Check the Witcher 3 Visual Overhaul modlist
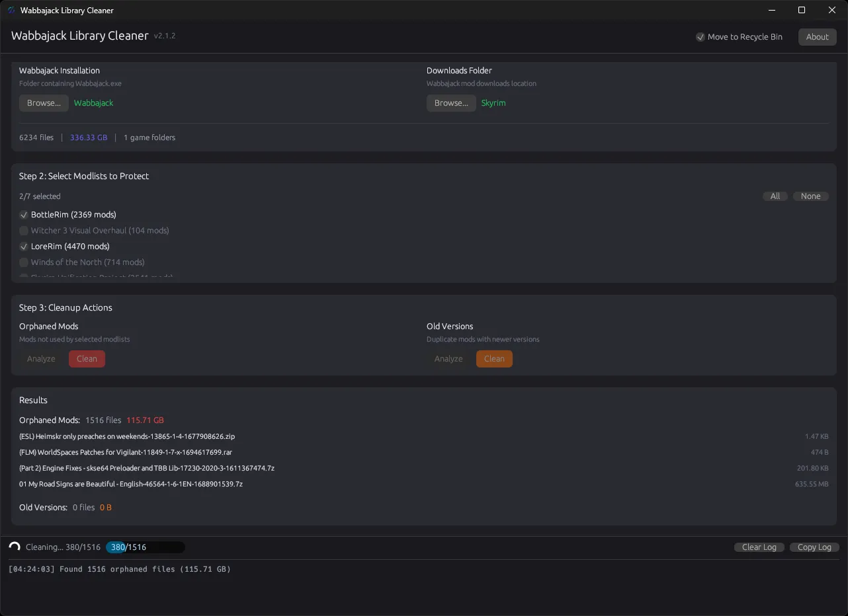This screenshot has height=616, width=848. (24, 230)
